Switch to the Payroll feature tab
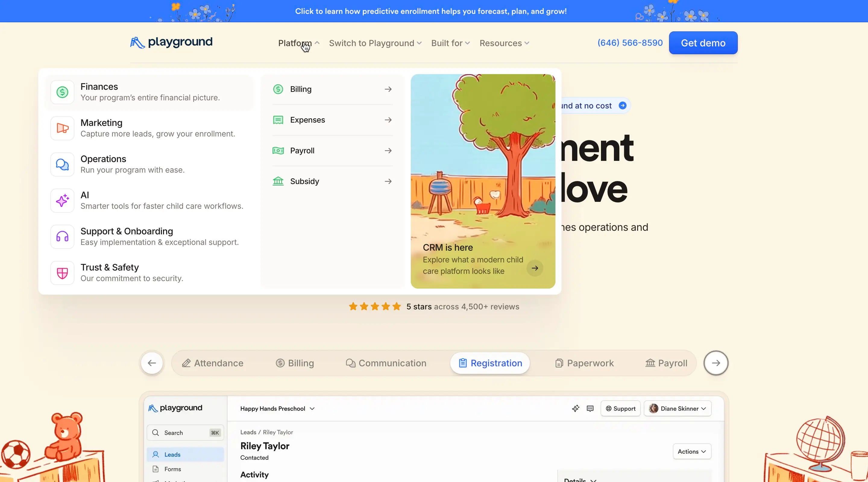Viewport: 868px width, 482px height. pos(666,363)
